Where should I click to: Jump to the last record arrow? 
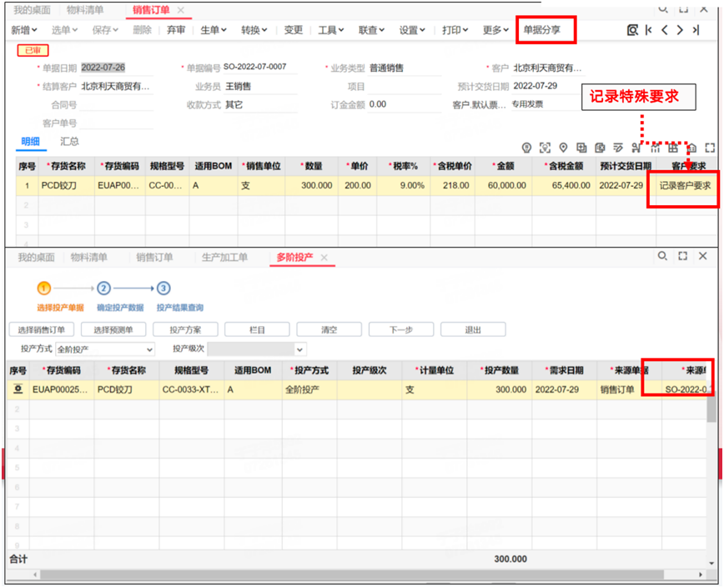coord(696,30)
